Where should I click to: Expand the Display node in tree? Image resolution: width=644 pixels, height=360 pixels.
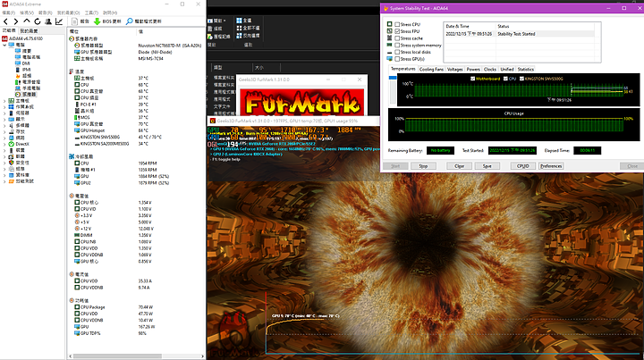(4, 119)
